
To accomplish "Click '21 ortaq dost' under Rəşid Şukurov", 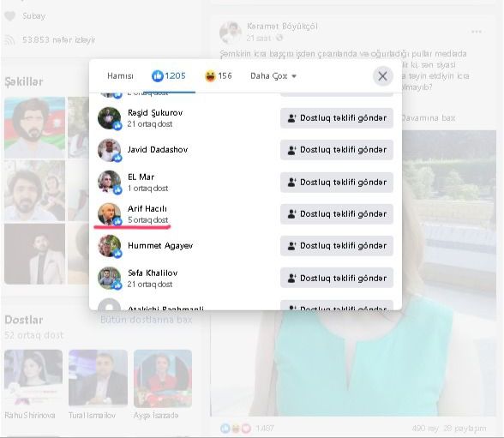I will [149, 123].
